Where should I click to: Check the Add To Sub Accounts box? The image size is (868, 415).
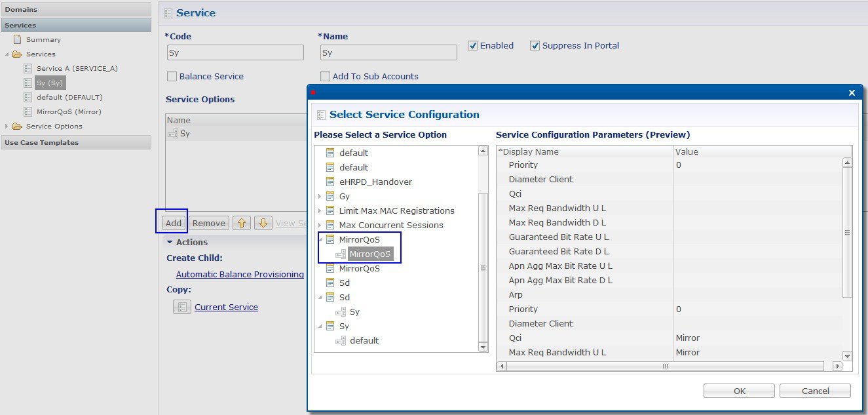click(x=326, y=76)
